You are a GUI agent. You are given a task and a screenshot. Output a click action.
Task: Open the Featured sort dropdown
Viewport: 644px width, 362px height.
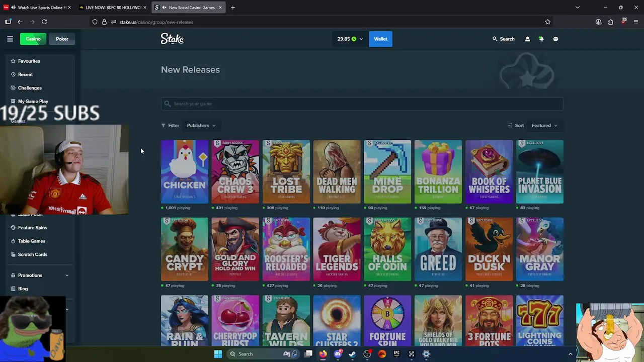(544, 125)
